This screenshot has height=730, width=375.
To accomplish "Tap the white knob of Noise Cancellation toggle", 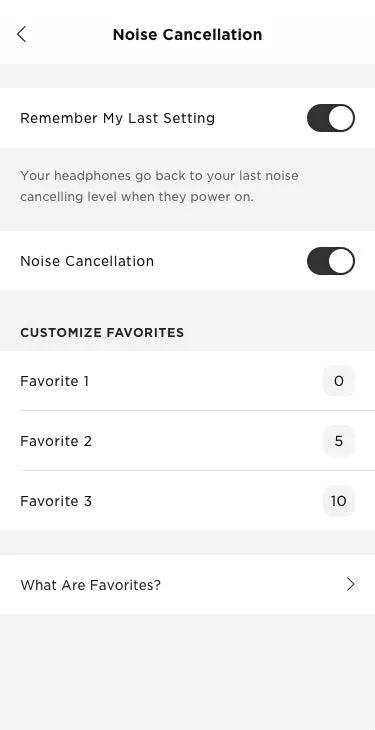I will point(341,261).
